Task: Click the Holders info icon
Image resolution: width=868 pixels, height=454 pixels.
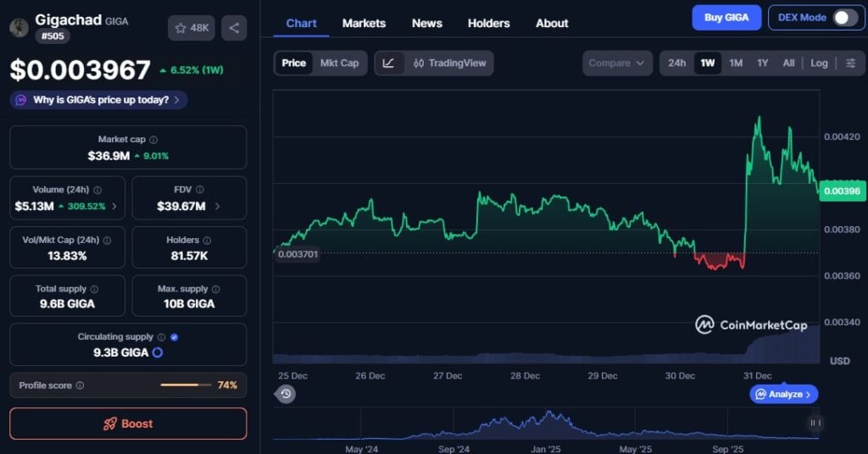Action: (x=207, y=241)
